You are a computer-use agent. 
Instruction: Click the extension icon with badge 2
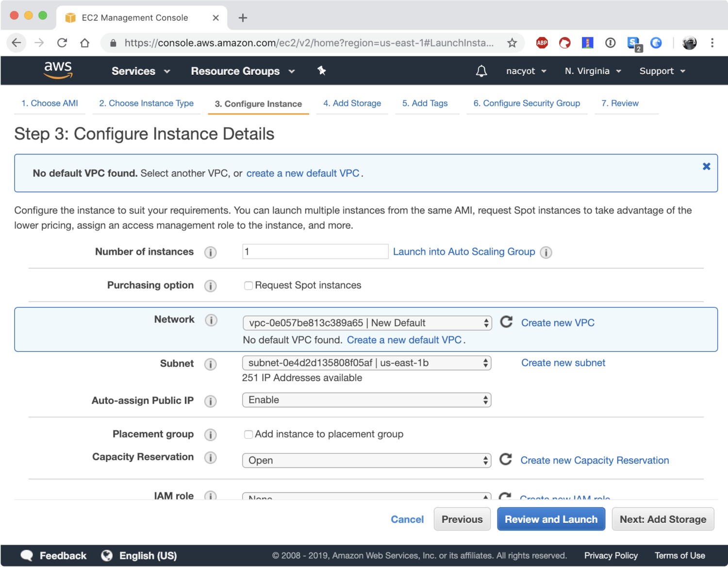point(634,44)
